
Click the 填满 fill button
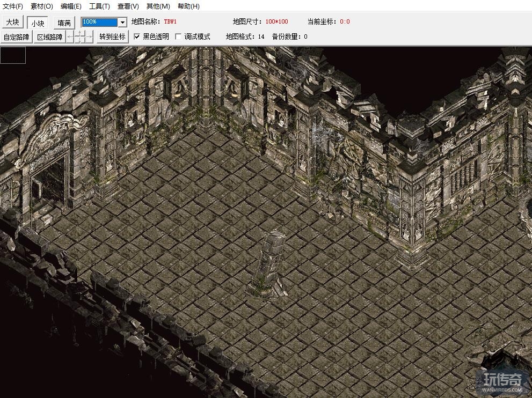64,23
